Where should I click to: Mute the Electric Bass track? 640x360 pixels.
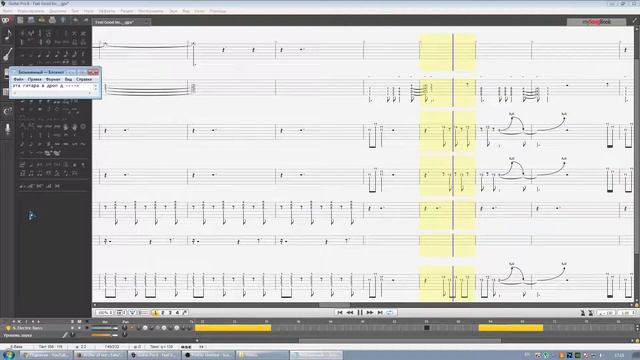click(80, 328)
